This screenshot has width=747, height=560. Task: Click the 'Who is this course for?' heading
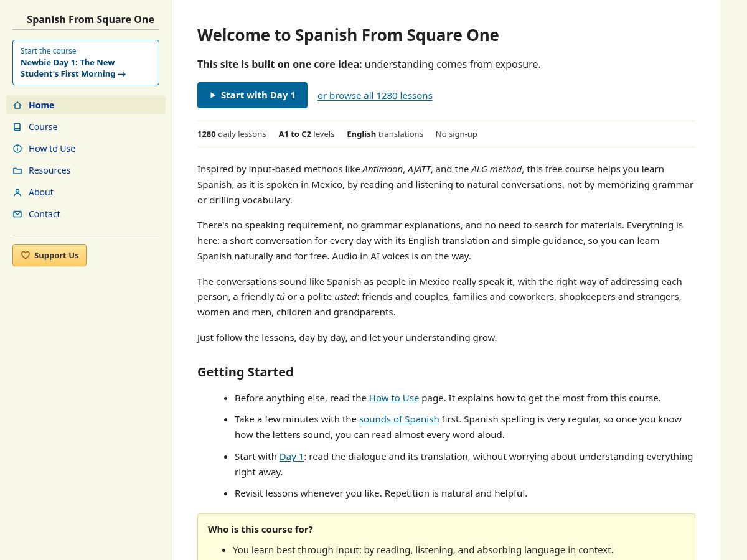point(260,530)
